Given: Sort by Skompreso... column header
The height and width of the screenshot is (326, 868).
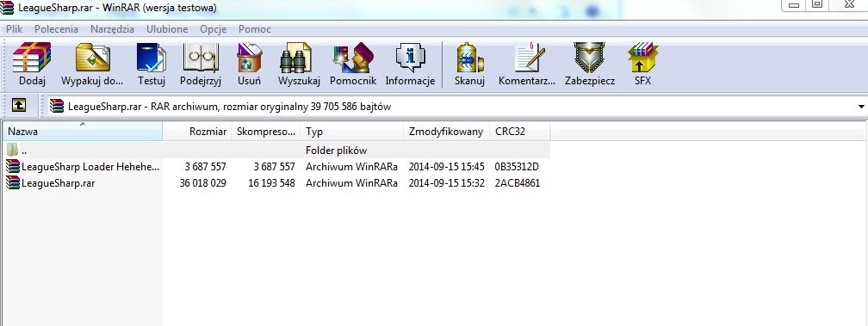Looking at the screenshot, I should 266,132.
